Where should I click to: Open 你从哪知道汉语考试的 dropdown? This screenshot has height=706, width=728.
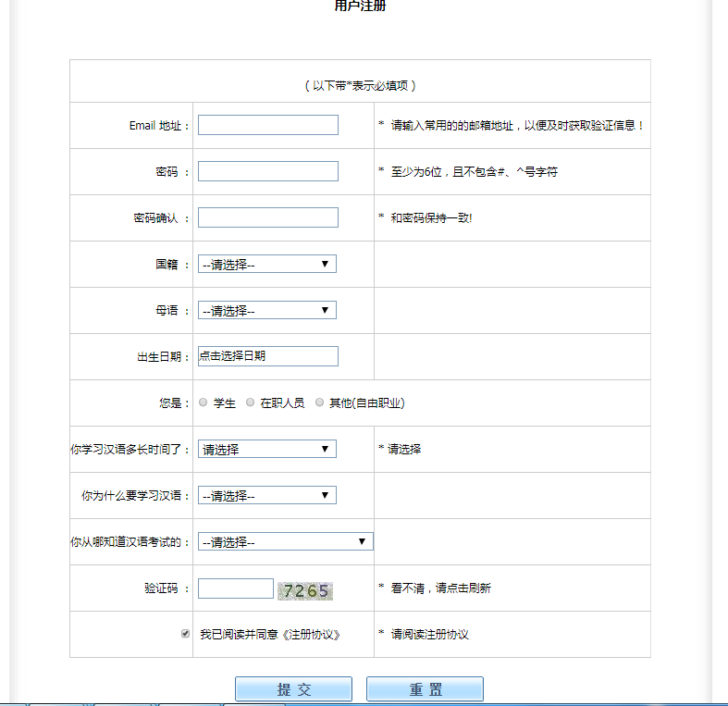pos(285,541)
